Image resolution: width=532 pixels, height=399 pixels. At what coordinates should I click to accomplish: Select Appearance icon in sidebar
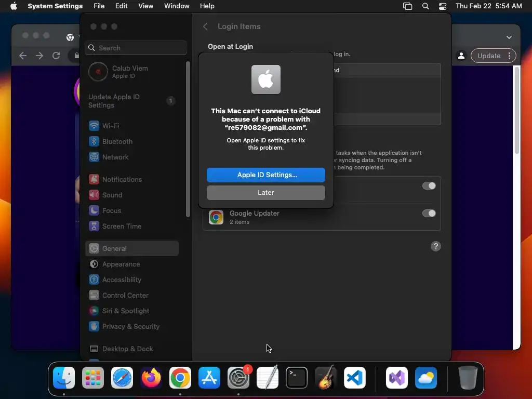pos(94,264)
